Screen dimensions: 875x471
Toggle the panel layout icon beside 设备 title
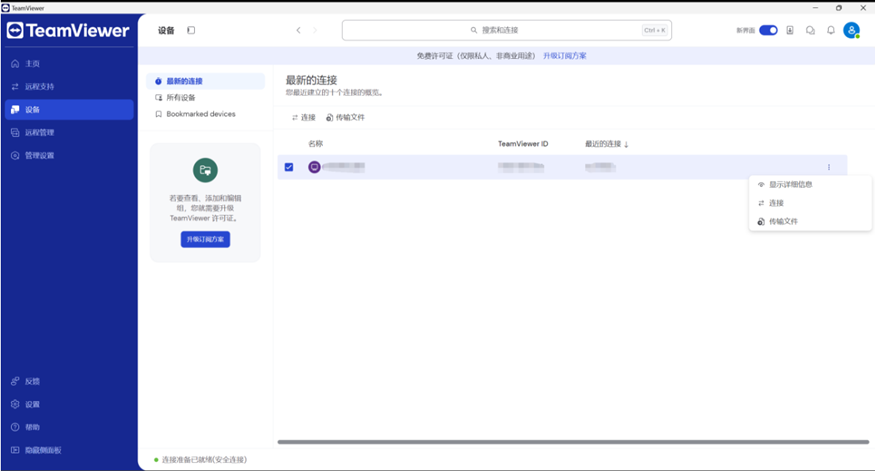click(x=191, y=30)
